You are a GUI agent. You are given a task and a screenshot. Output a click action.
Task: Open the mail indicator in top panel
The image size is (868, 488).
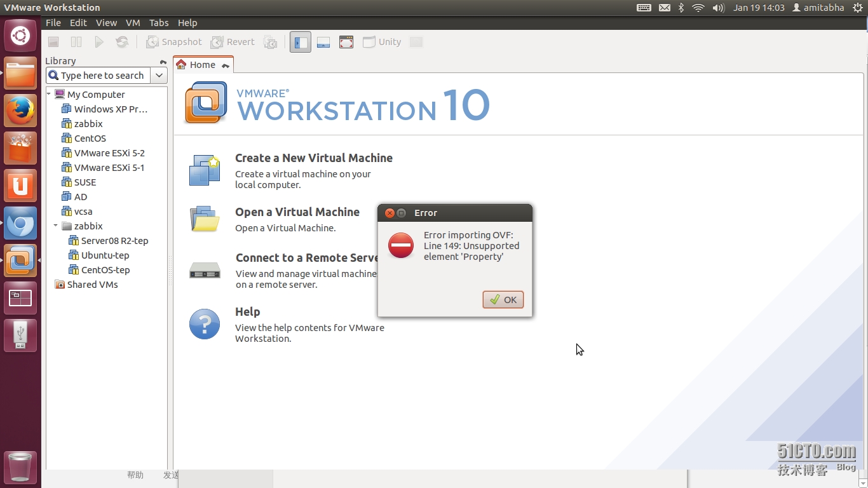pyautogui.click(x=664, y=8)
